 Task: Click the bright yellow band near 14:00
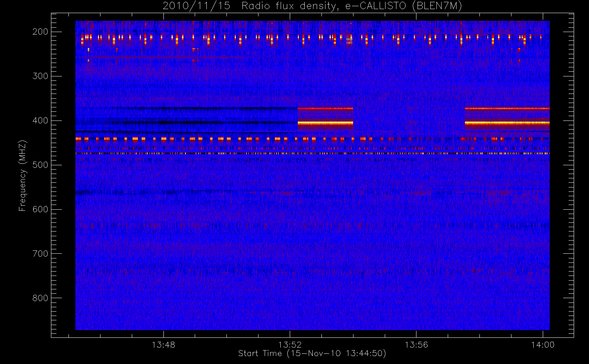[507, 123]
